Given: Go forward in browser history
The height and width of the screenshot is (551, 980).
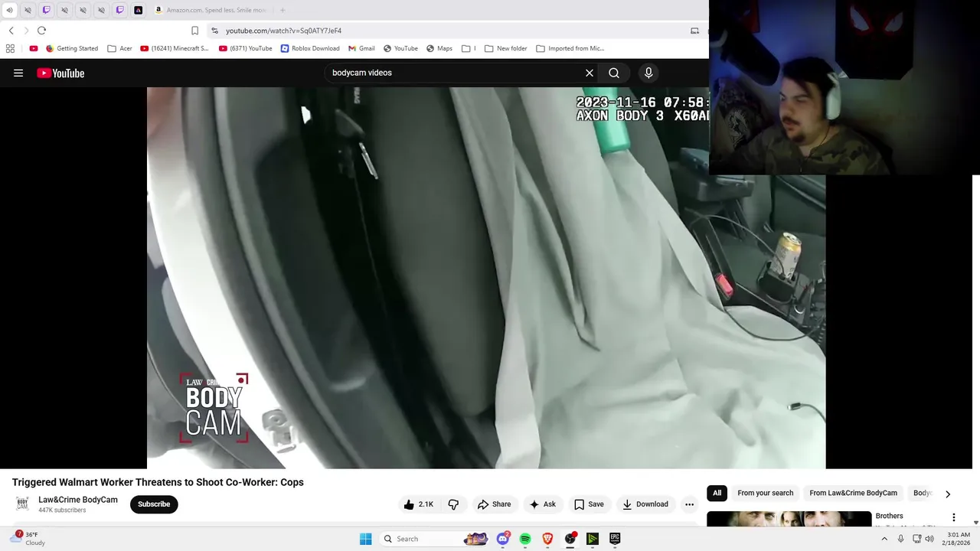Looking at the screenshot, I should pyautogui.click(x=26, y=31).
